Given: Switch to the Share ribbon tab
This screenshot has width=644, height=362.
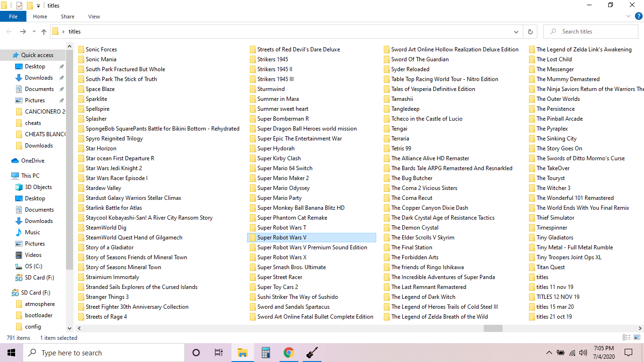Looking at the screenshot, I should coord(67,16).
